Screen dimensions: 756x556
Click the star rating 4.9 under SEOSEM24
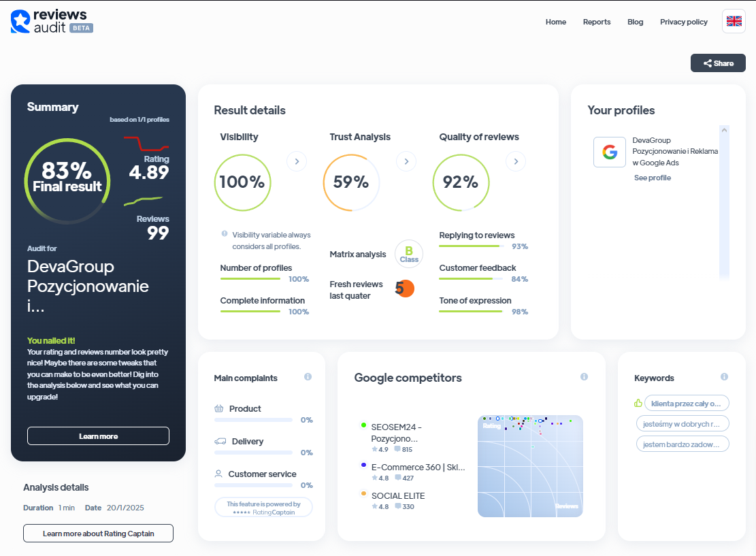coord(380,449)
